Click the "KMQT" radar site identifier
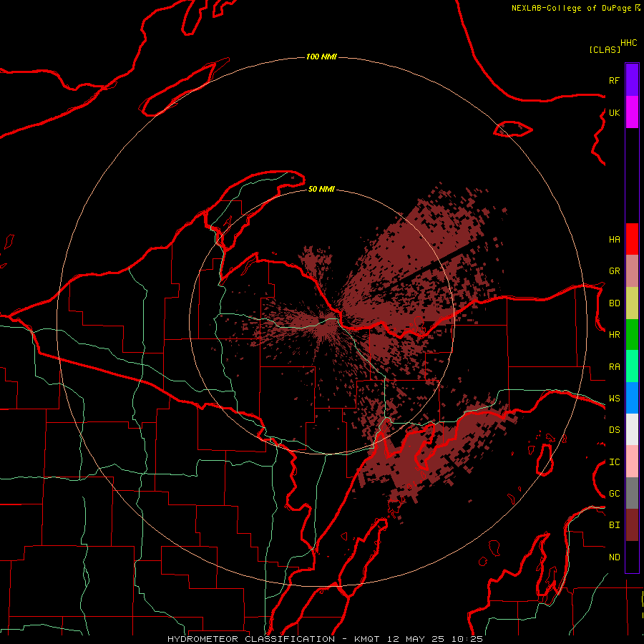 [x=366, y=639]
